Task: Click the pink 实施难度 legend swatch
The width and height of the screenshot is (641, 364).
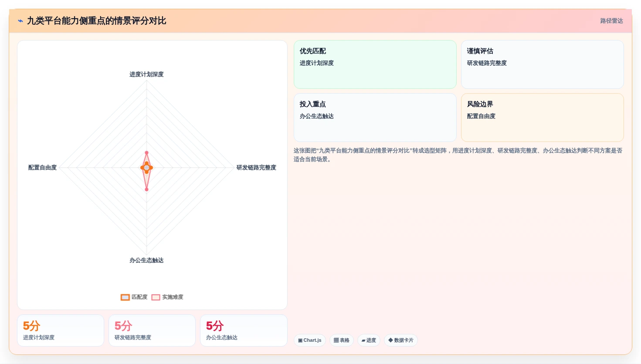Action: click(156, 297)
